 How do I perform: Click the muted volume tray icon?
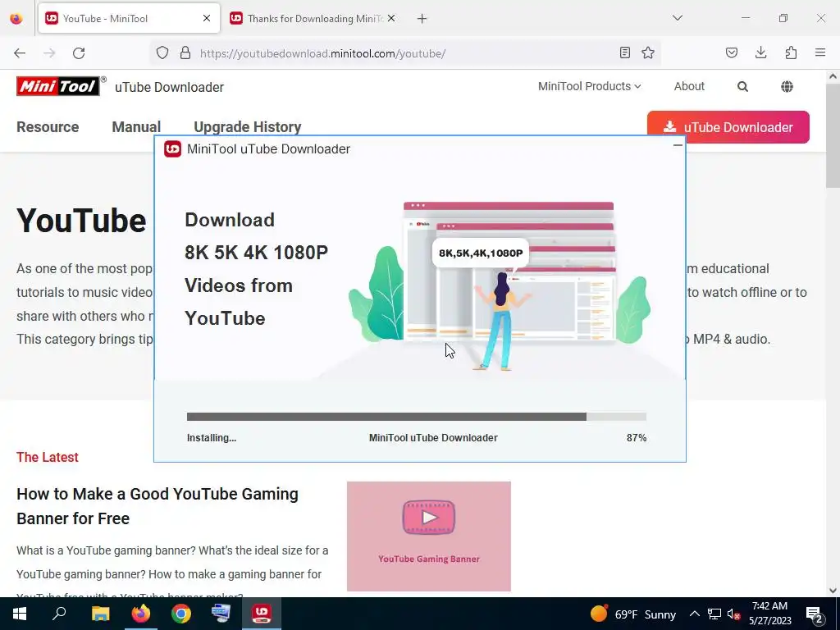(734, 614)
